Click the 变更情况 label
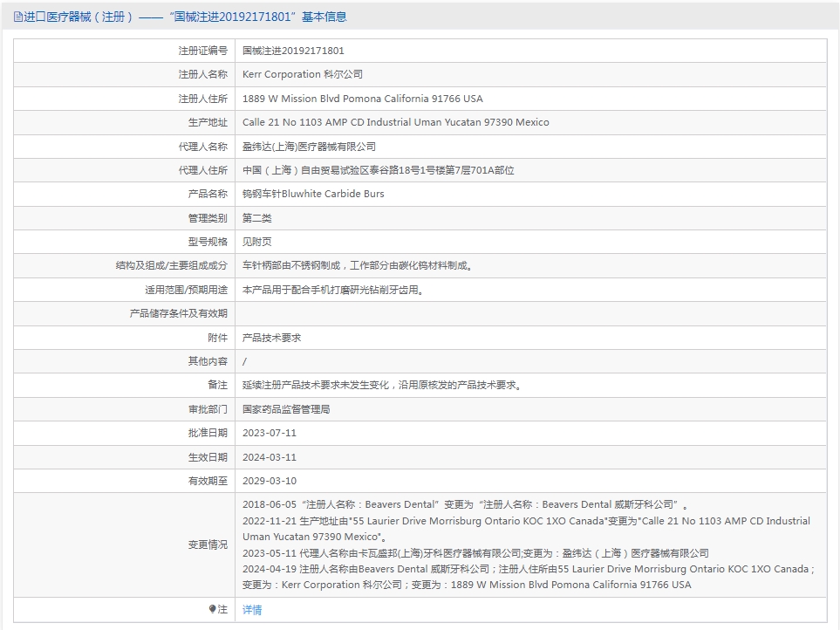The width and height of the screenshot is (840, 630). pyautogui.click(x=208, y=544)
